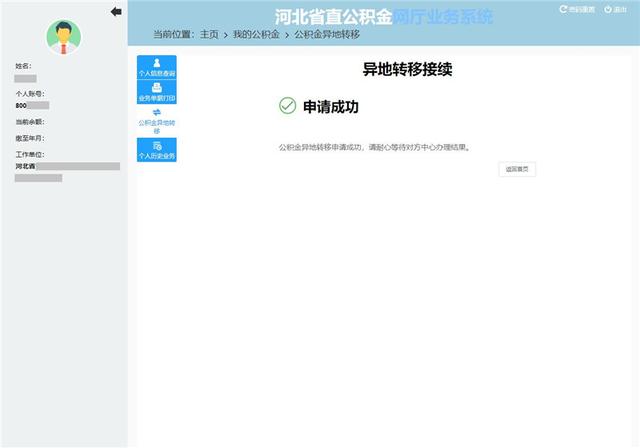This screenshot has width=640, height=448.
Task: Click the 公积金异地转移 breadcrumb item
Action: coord(326,35)
